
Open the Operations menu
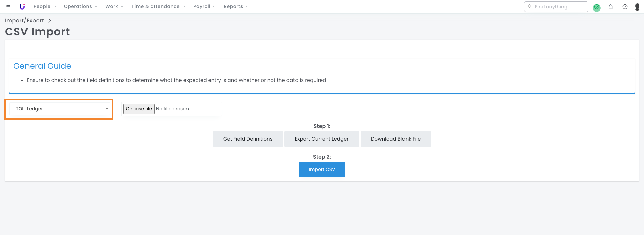[x=80, y=6]
